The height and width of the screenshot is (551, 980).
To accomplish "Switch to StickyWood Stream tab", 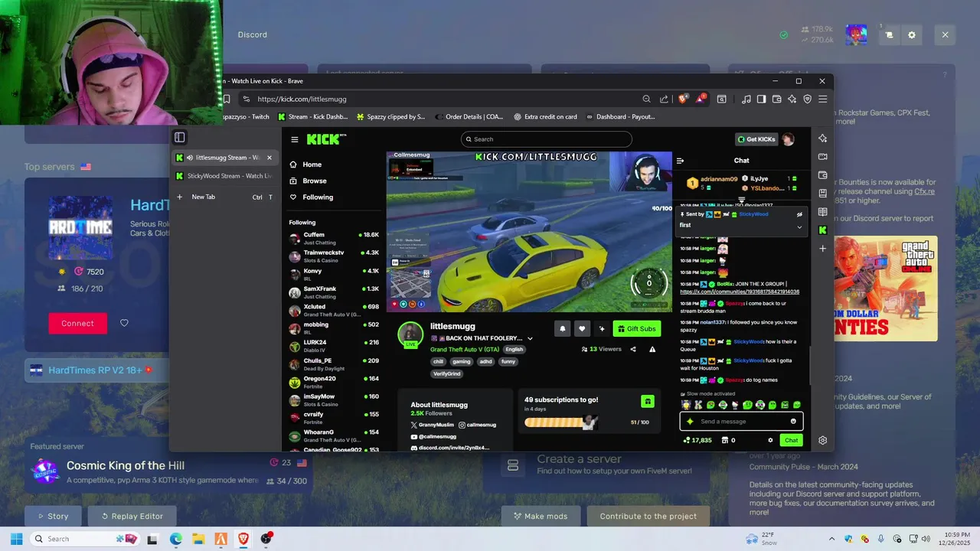I will point(224,176).
